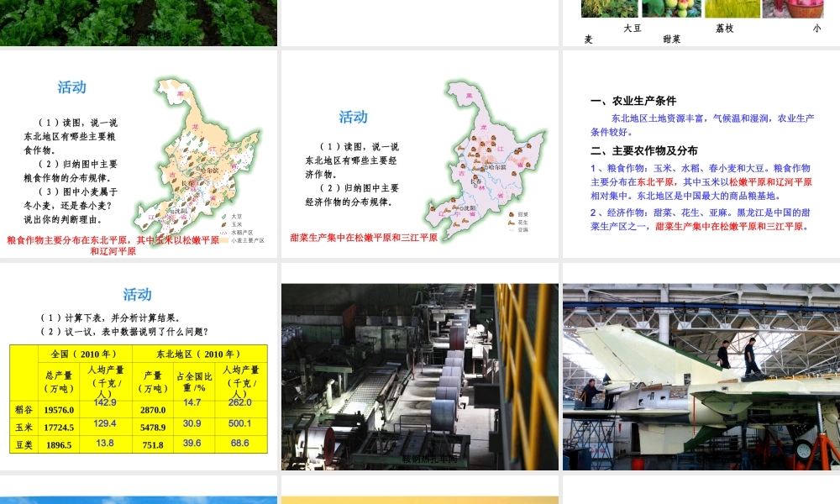Click the summary point 2、经济作物
Screen dimensions: 840x504
pyautogui.click(x=701, y=219)
